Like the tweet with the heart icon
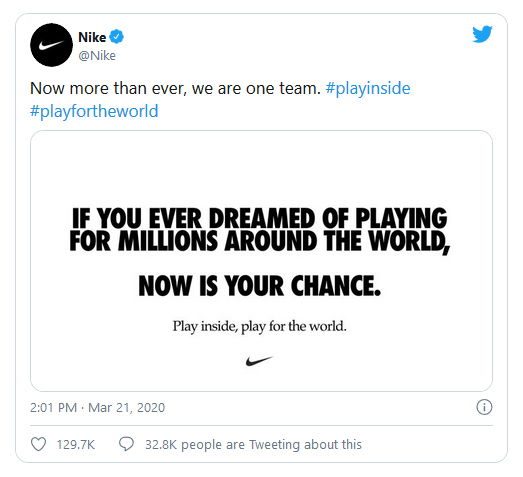Screen dimensions: 523x477 pos(38,444)
